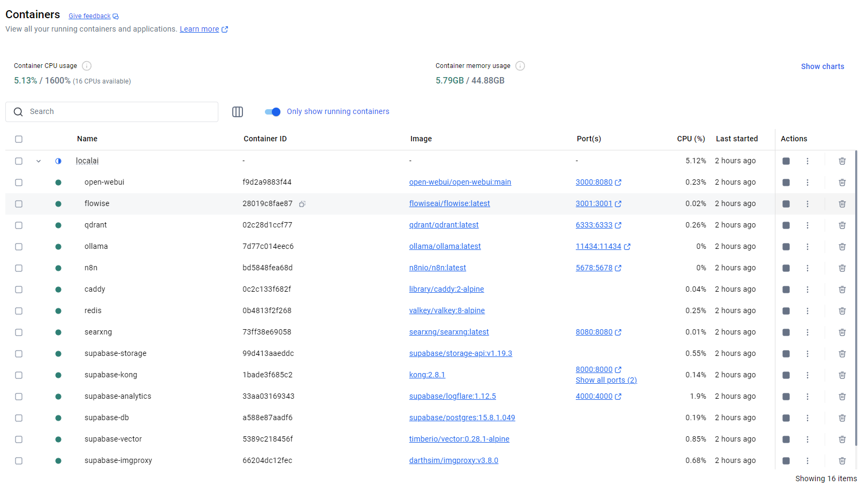Stop the redis container
Screen dimensions: 868x486
click(786, 311)
